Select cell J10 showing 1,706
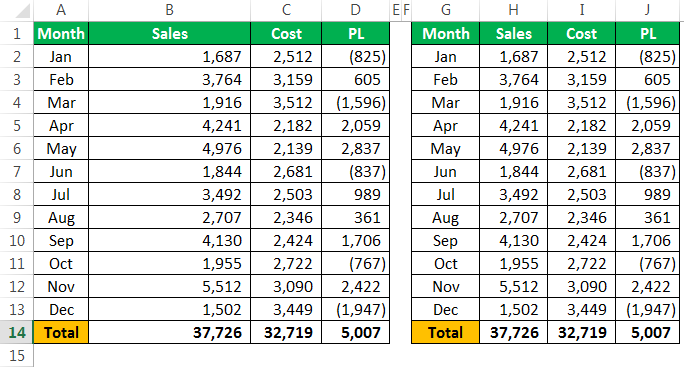The image size is (684, 367). tap(648, 240)
